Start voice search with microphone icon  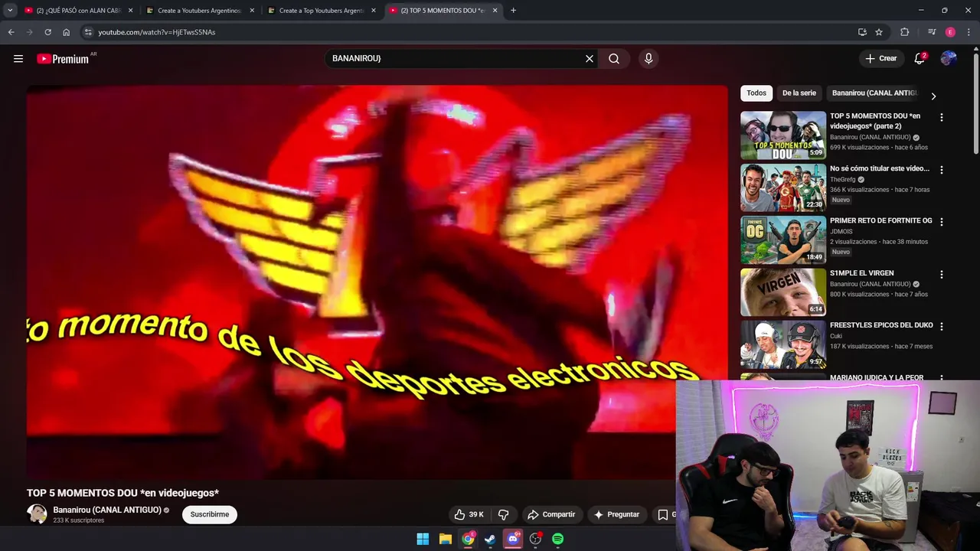click(x=648, y=59)
